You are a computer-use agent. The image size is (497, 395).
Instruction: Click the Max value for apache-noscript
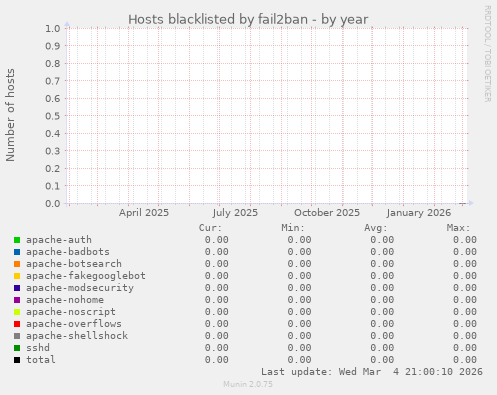465,312
